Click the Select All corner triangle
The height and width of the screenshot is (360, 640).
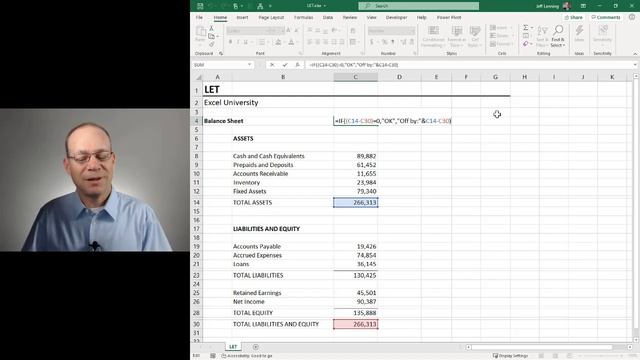(199, 77)
